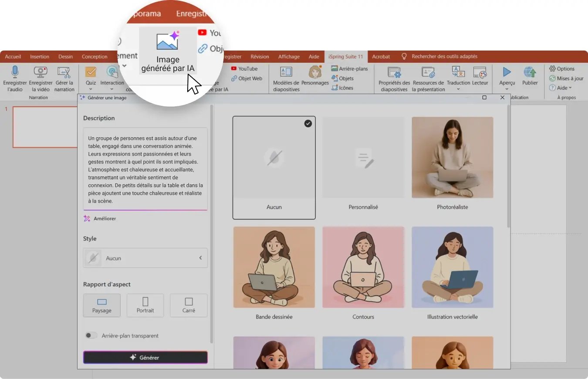Switch to the Conception tab

[x=95, y=57]
